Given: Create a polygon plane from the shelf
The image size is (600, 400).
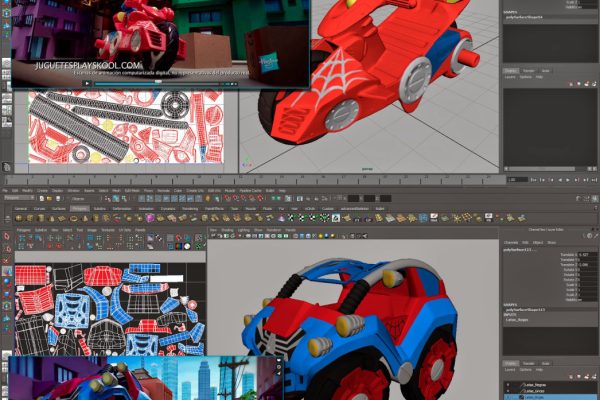Looking at the screenshot, I should point(62,218).
